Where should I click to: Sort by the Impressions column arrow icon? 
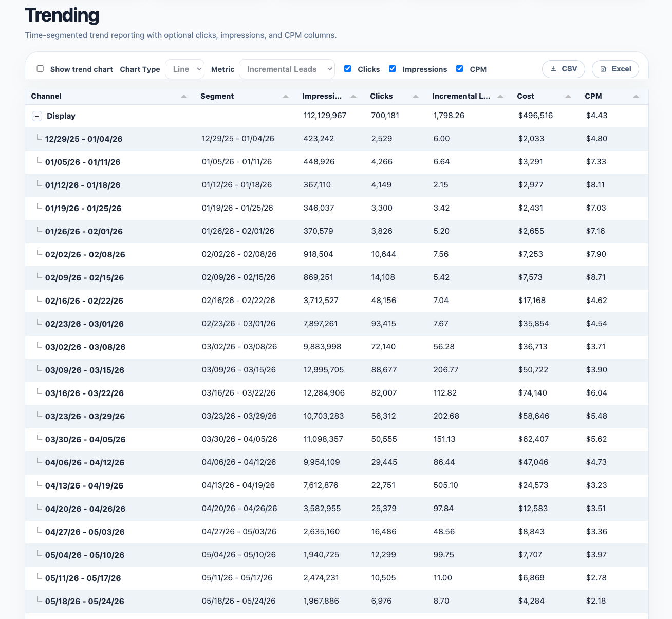click(x=353, y=96)
